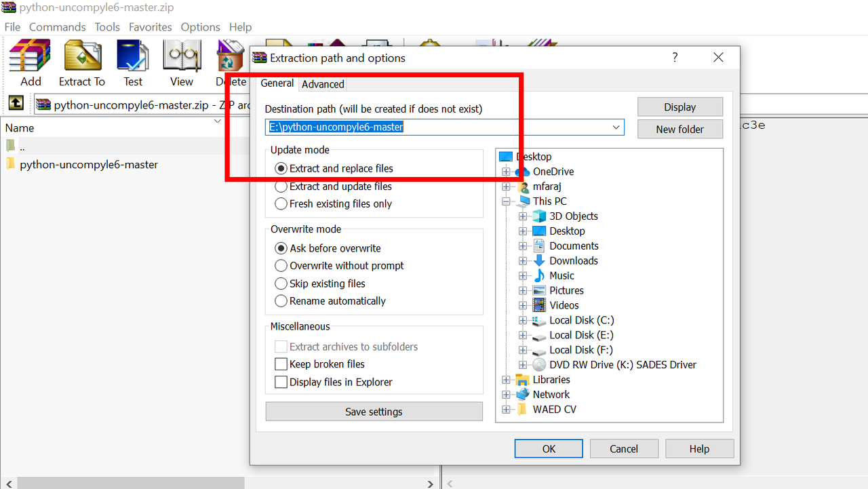Switch to the Advanced tab

coord(323,84)
